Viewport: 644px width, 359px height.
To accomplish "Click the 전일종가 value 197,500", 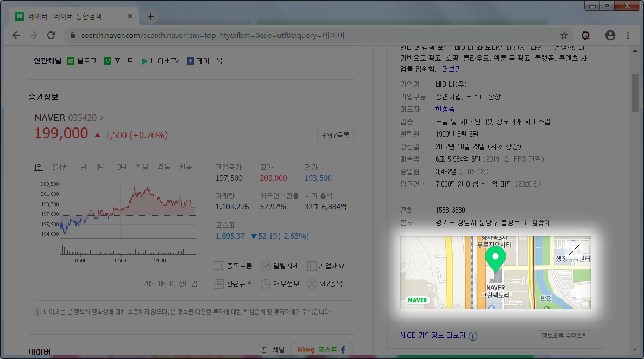I will click(x=229, y=178).
